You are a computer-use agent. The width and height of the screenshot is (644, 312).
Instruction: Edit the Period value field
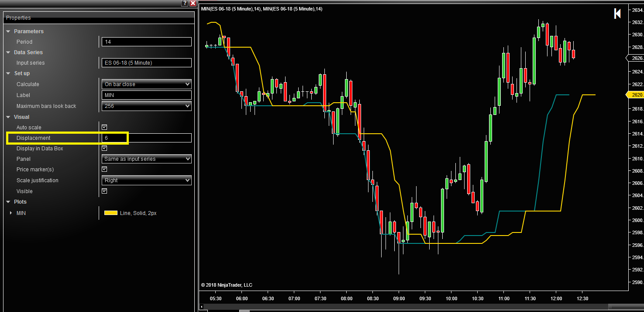[x=147, y=42]
